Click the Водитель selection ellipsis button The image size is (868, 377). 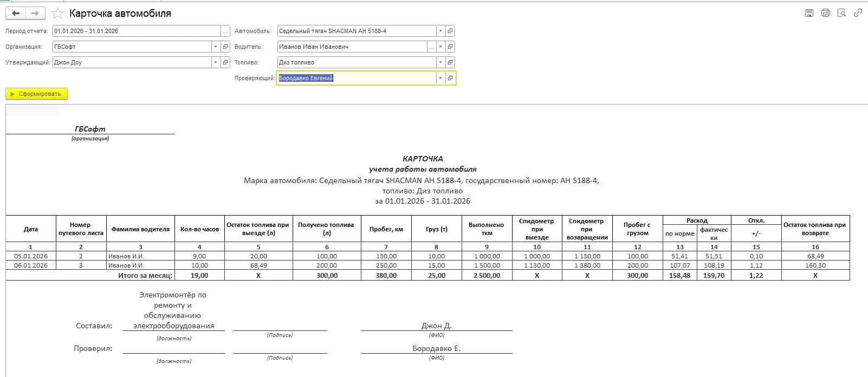[x=431, y=47]
